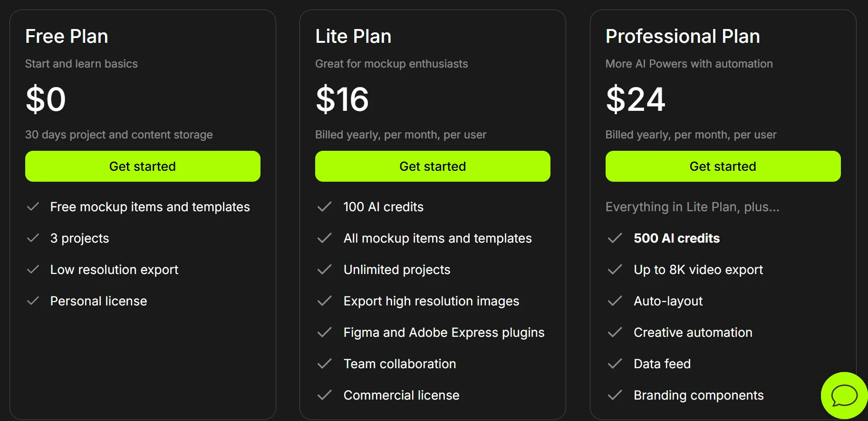Viewport: 868px width, 421px height.
Task: Choose Get started for the Professional Plan
Action: pyautogui.click(x=723, y=166)
